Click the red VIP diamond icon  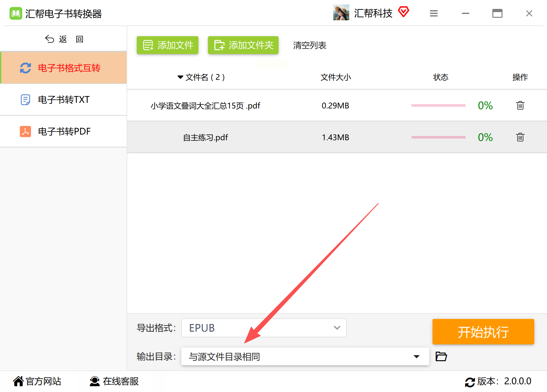[x=404, y=12]
